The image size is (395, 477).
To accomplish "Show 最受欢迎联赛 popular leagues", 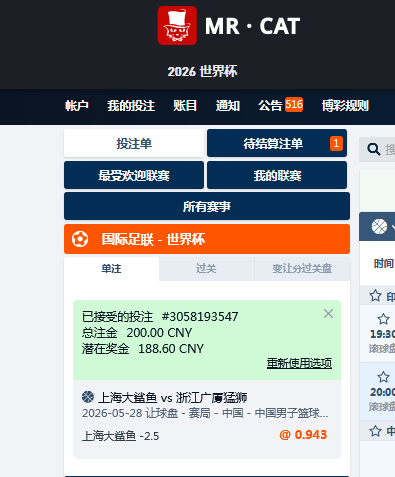I will 134,175.
